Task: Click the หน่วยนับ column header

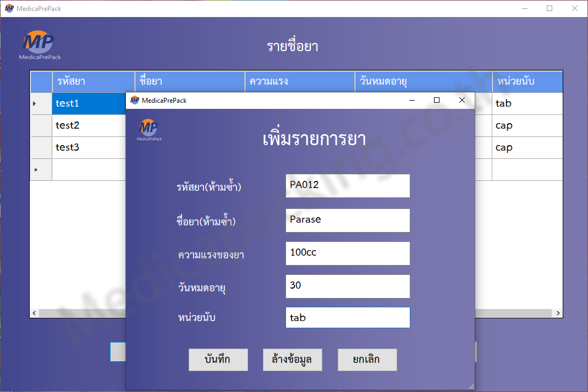Action: 527,82
